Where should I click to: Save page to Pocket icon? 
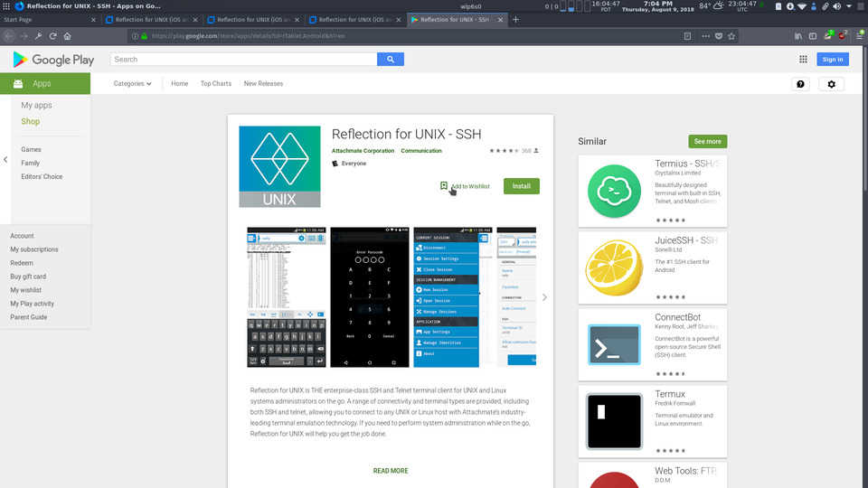(719, 36)
